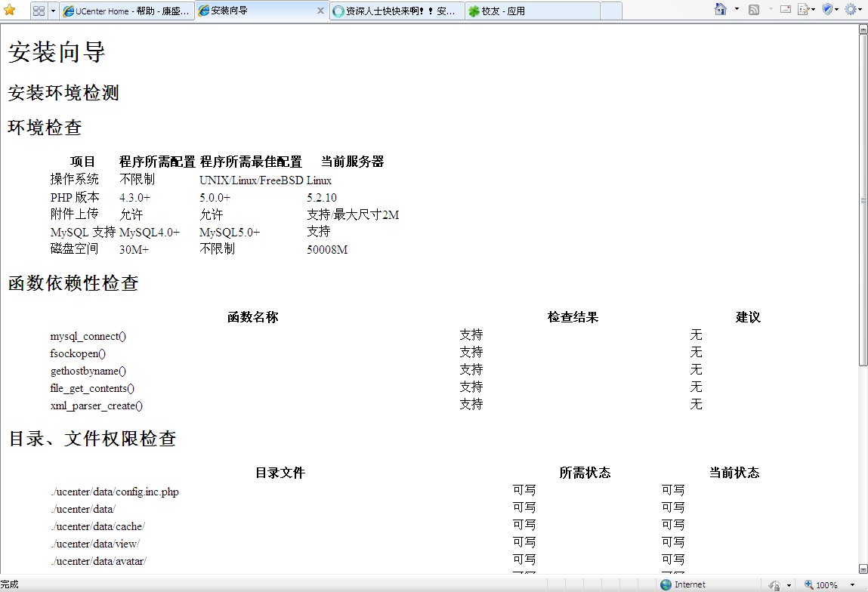The width and height of the screenshot is (868, 592).
Task: Click the MySQL4.0+ requirement cell
Action: (150, 233)
